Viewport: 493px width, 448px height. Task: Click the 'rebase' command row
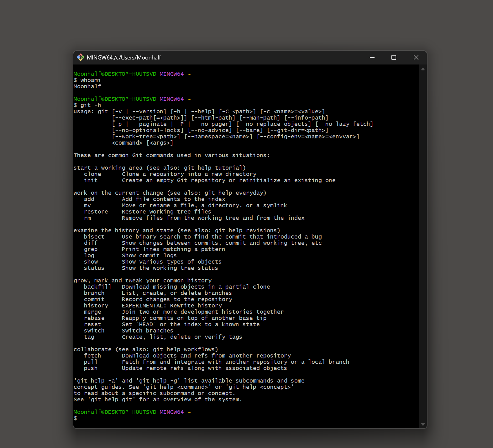point(175,318)
